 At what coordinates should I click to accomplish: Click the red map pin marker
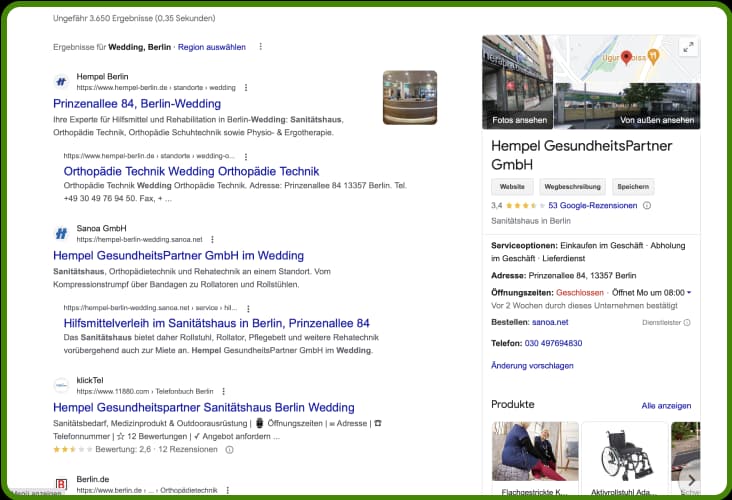pyautogui.click(x=626, y=57)
